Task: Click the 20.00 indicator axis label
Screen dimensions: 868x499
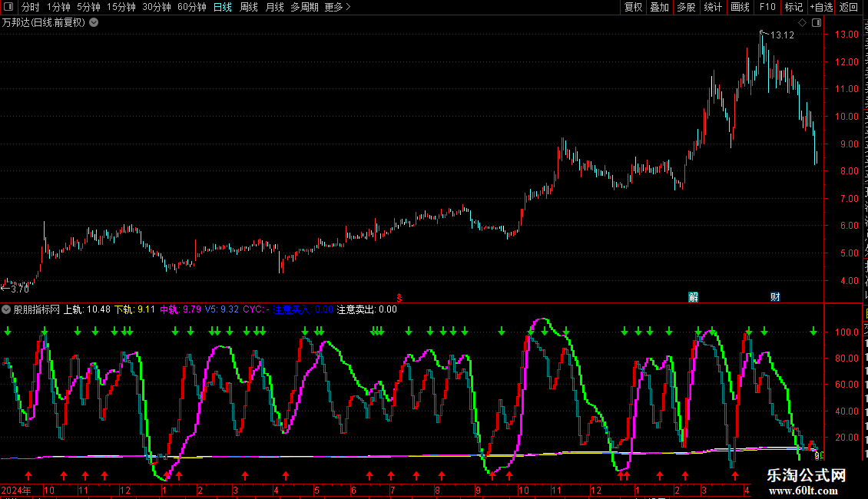Action: click(x=847, y=437)
